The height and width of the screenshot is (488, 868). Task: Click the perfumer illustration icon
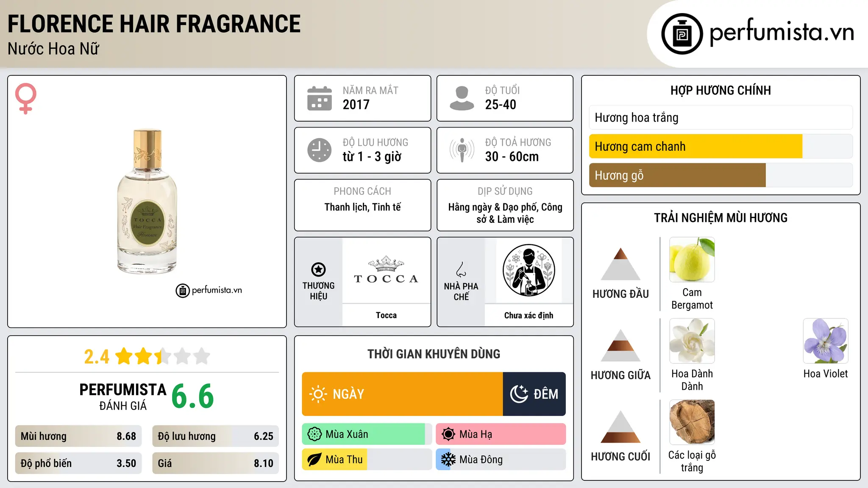coord(529,270)
